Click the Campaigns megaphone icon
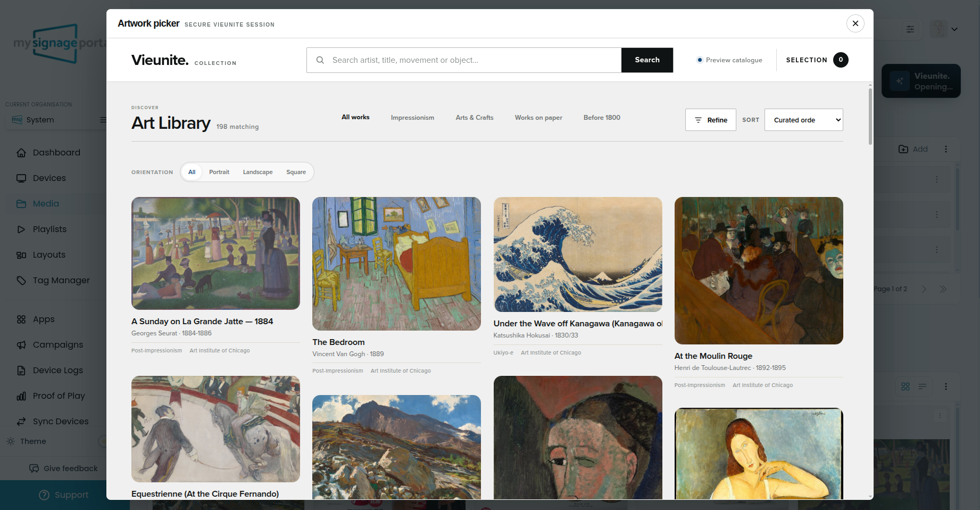Screen dimensions: 980x510 coord(21,345)
